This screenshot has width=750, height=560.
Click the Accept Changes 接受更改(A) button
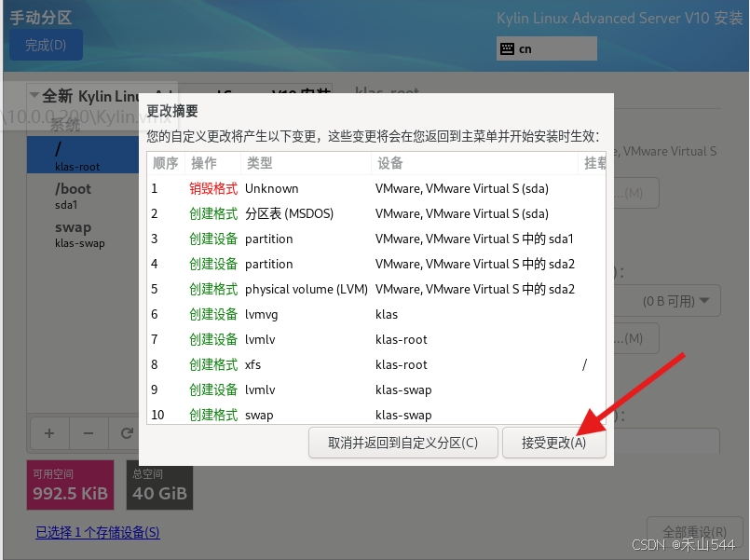554,443
